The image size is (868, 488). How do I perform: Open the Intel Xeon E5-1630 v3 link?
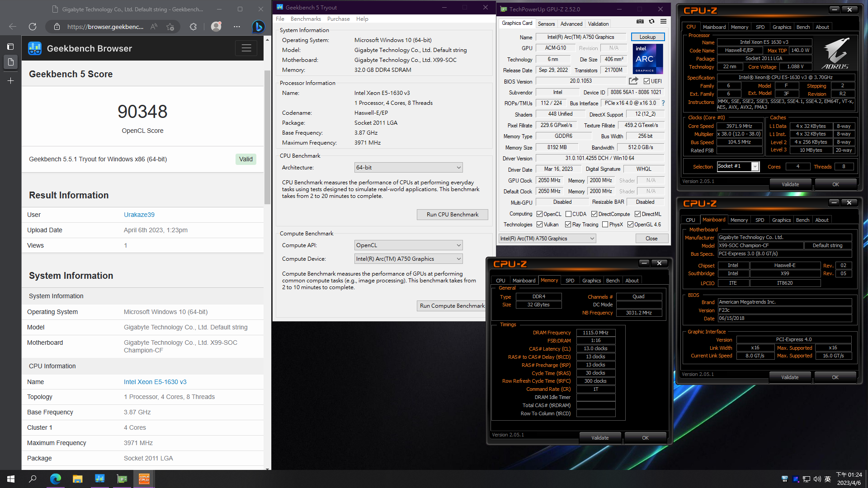point(155,382)
